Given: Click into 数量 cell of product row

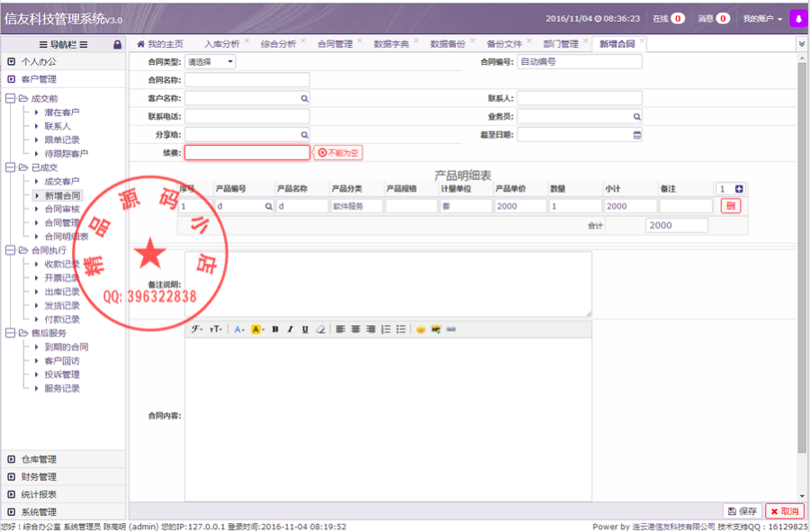Looking at the screenshot, I should [575, 206].
